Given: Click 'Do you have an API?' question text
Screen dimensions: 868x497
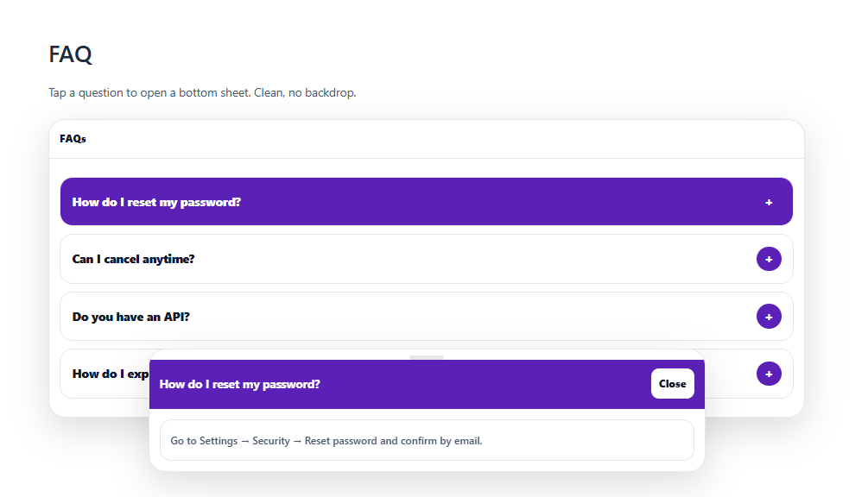Looking at the screenshot, I should [x=130, y=317].
